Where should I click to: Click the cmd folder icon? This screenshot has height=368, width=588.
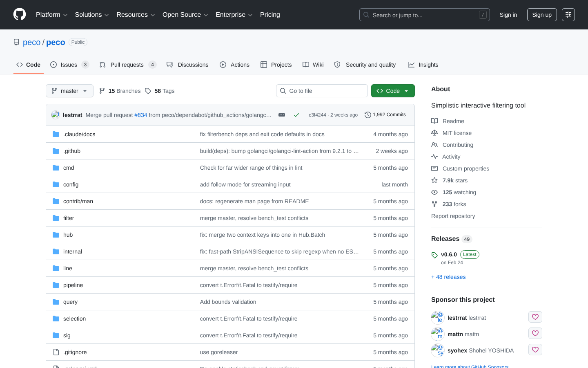56,168
